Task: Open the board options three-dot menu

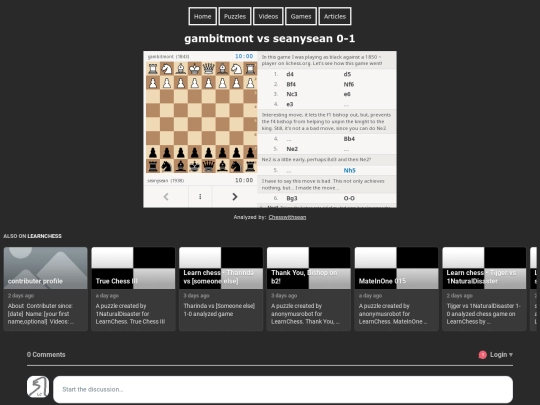Action: point(200,197)
